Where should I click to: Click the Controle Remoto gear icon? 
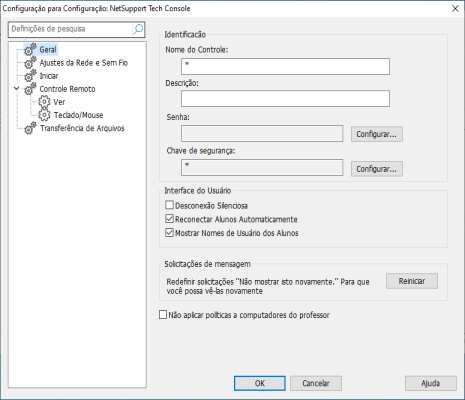pyautogui.click(x=30, y=89)
